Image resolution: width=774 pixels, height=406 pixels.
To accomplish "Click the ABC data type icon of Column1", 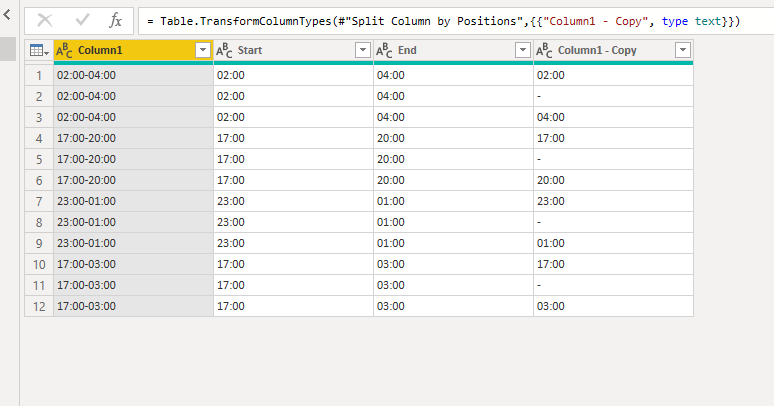I will [64, 50].
